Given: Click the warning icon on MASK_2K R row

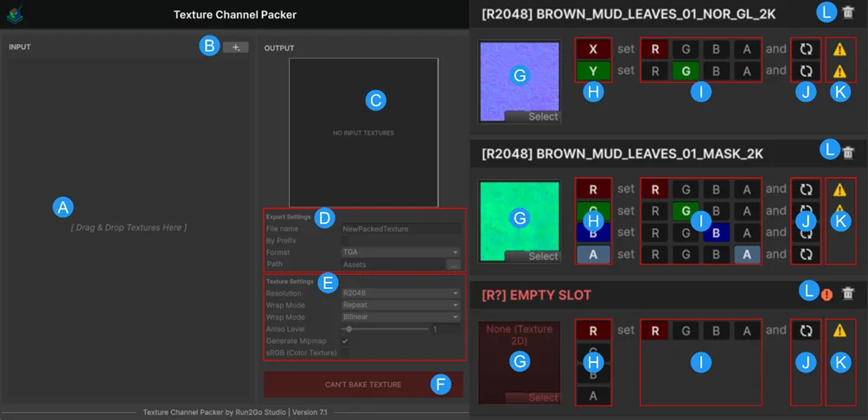Looking at the screenshot, I should (x=839, y=190).
